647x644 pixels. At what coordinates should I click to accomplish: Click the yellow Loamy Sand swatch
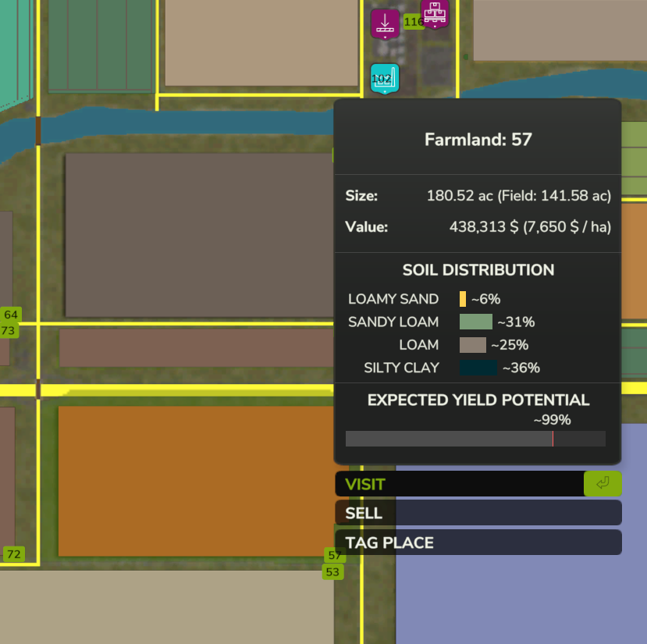point(463,299)
